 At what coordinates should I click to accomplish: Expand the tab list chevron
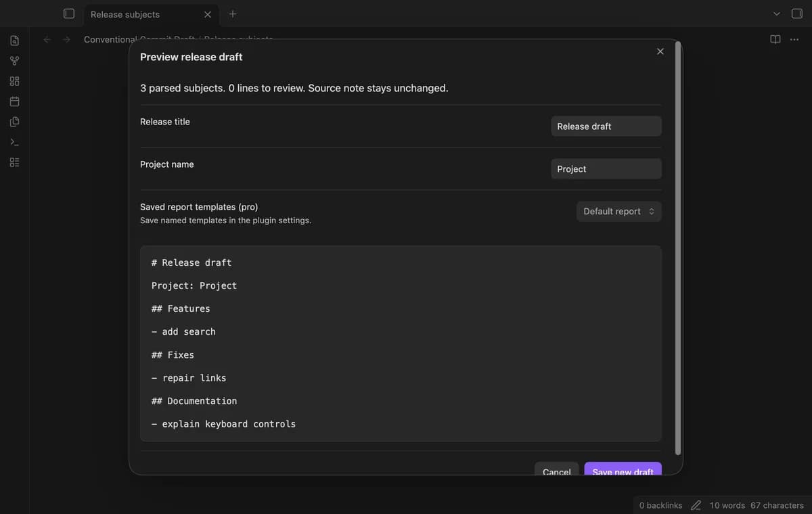[777, 14]
